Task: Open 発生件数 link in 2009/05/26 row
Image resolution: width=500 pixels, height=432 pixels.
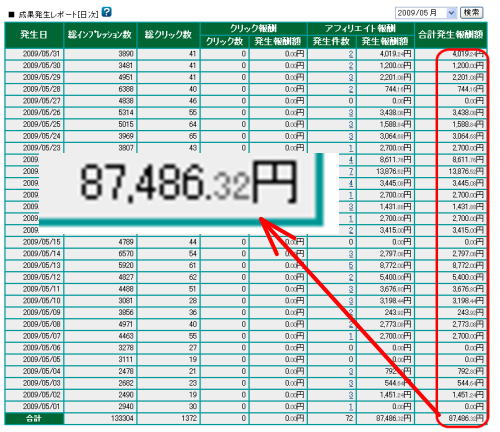Action: tap(351, 113)
